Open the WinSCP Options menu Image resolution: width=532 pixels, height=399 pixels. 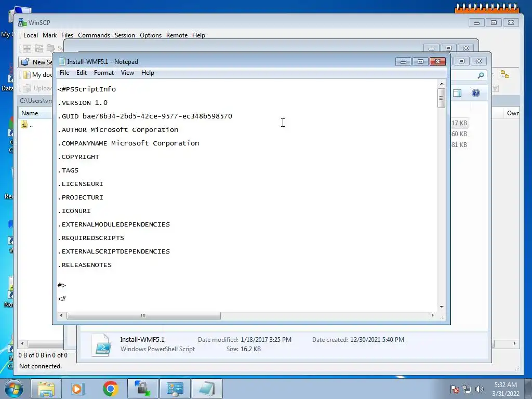[151, 35]
